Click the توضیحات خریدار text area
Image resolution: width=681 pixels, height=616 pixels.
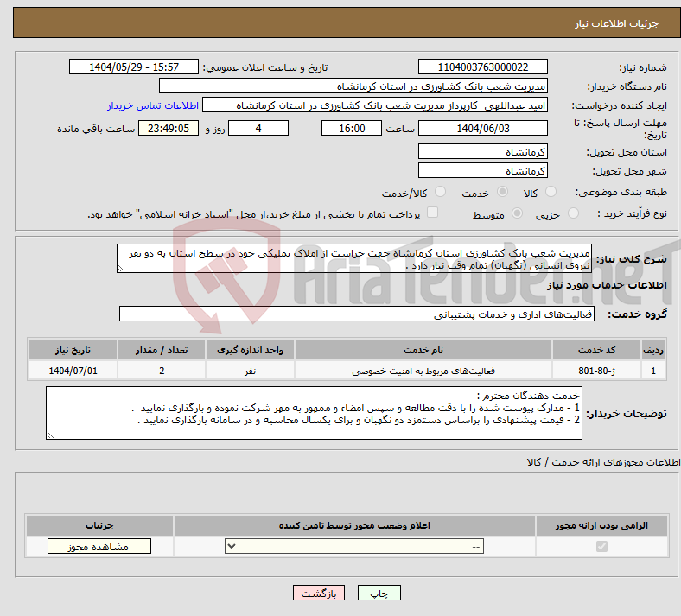[x=314, y=413]
